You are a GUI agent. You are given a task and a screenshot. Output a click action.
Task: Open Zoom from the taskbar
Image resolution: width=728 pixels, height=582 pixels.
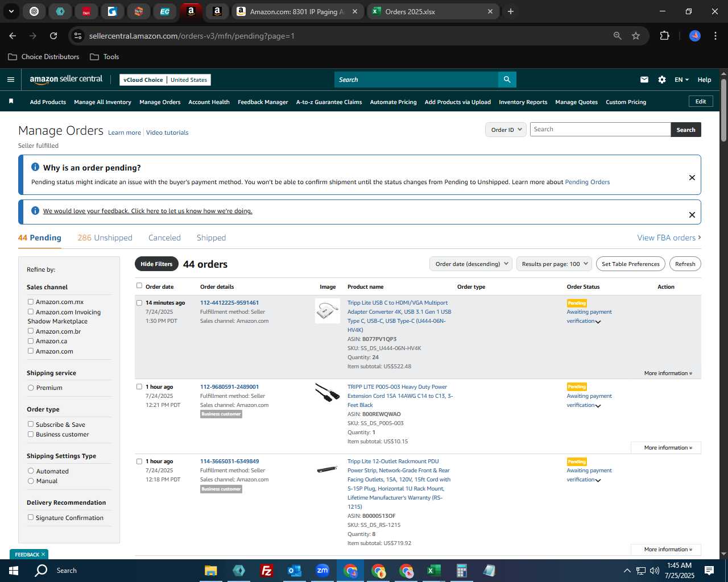[x=322, y=571]
